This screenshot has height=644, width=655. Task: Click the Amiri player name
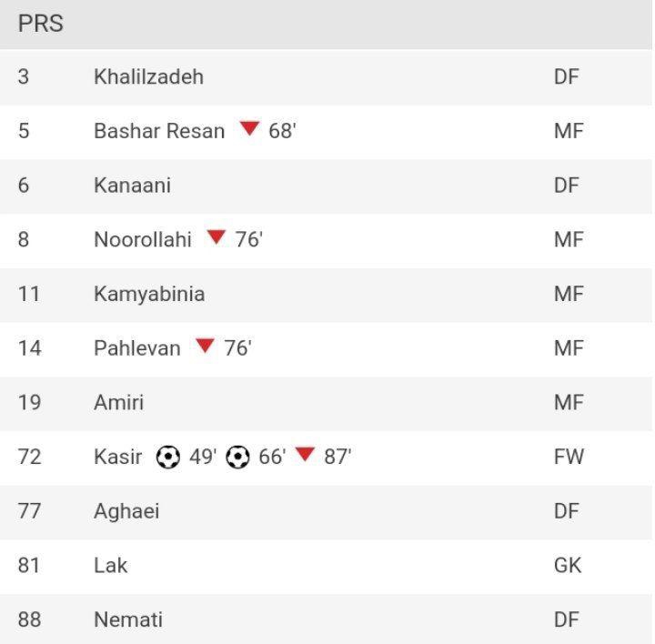click(x=118, y=402)
